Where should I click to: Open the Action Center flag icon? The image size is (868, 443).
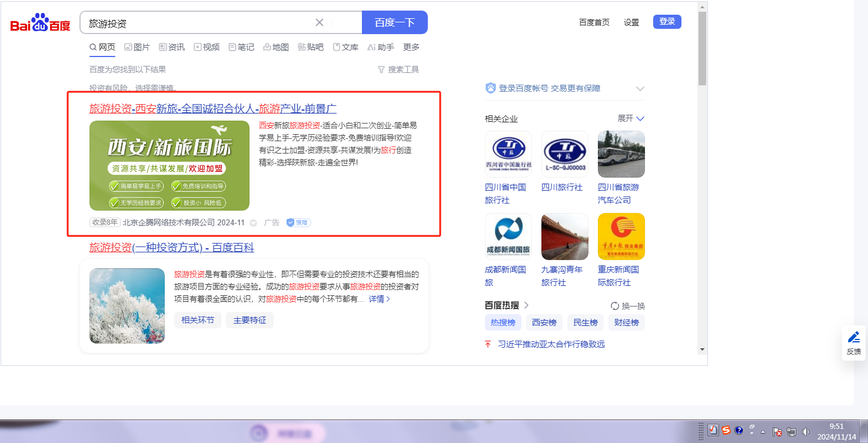coord(777,431)
